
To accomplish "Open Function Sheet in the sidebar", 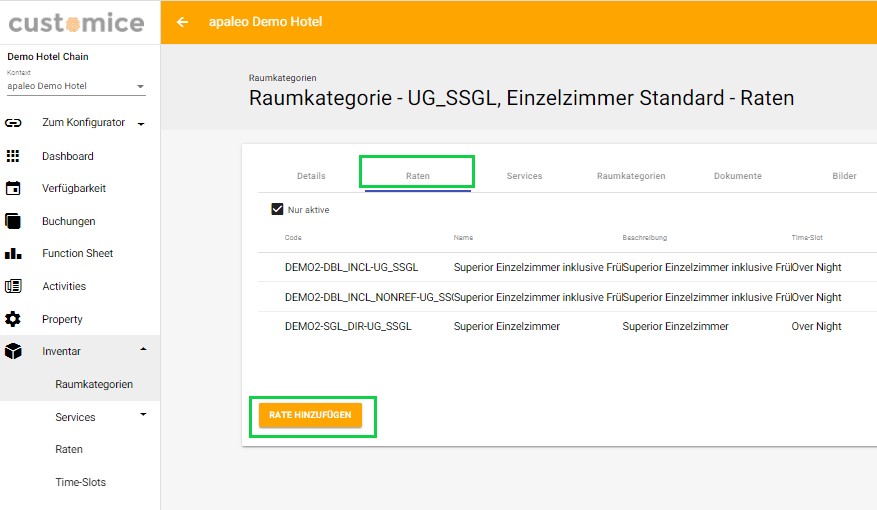I will [78, 253].
